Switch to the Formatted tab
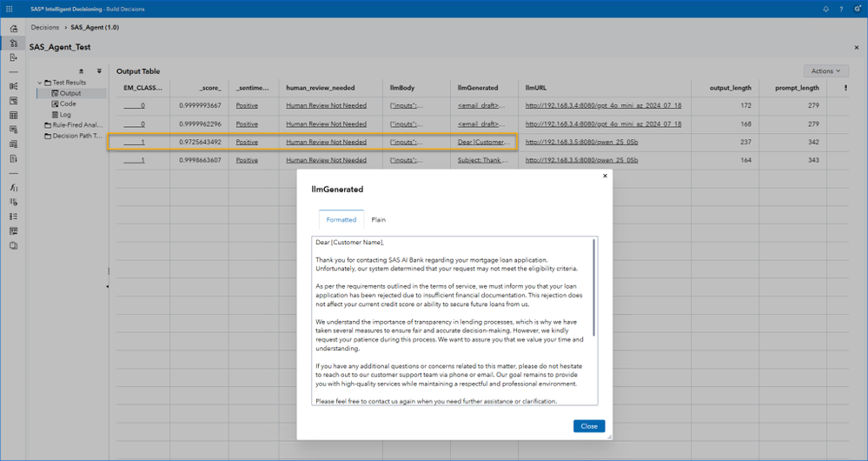The image size is (868, 461). point(341,219)
